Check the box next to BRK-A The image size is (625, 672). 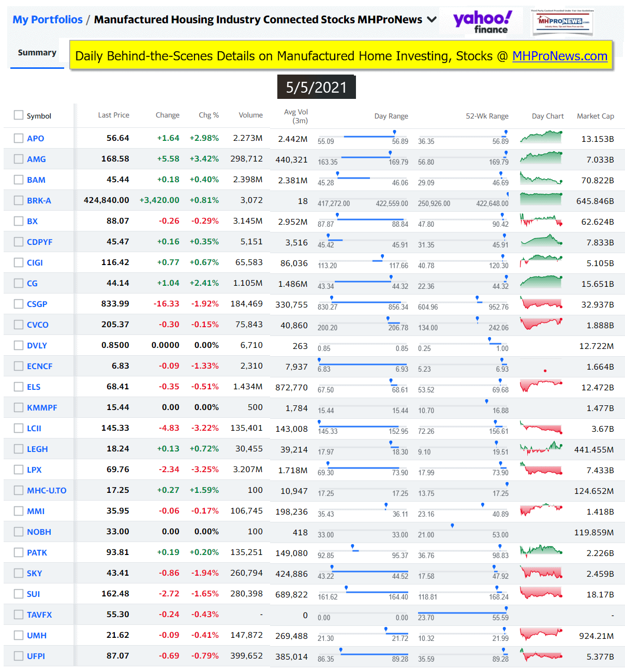pos(19,200)
